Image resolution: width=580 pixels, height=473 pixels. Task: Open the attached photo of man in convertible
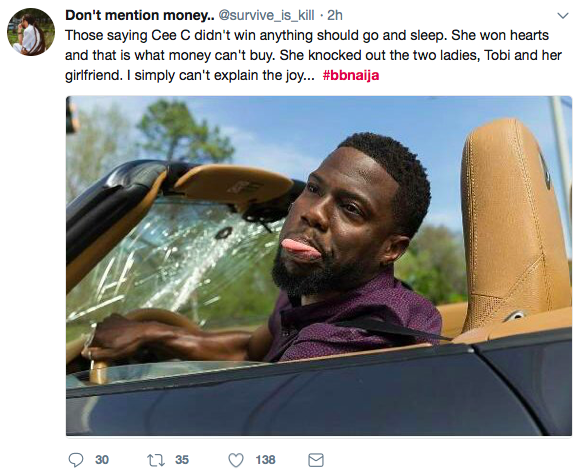pos(319,266)
